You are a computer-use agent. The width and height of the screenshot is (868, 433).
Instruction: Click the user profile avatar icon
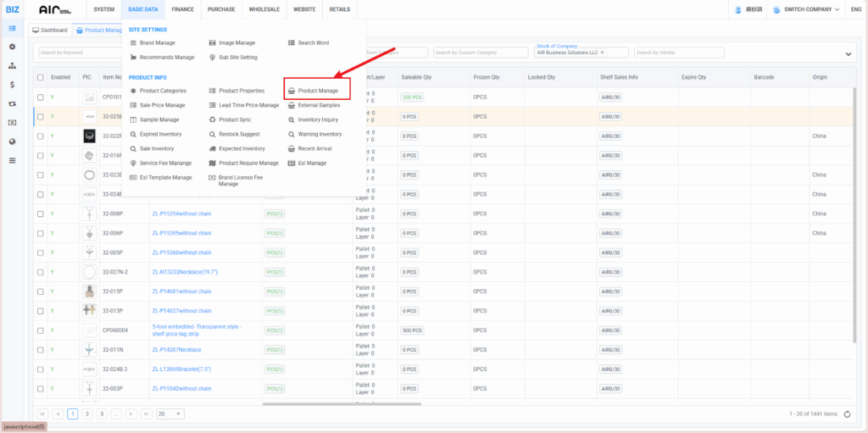737,9
